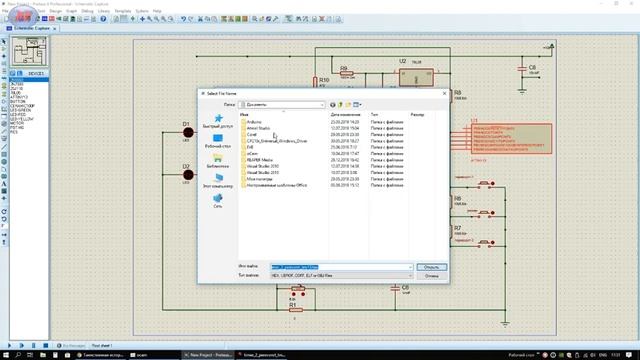Select This PC (Этот компьютер) in sidebar
640x360 pixels.
click(218, 181)
